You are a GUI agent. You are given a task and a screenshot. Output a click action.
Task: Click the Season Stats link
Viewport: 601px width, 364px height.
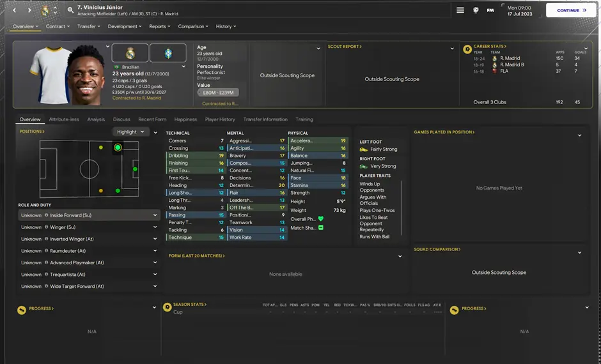coord(190,304)
